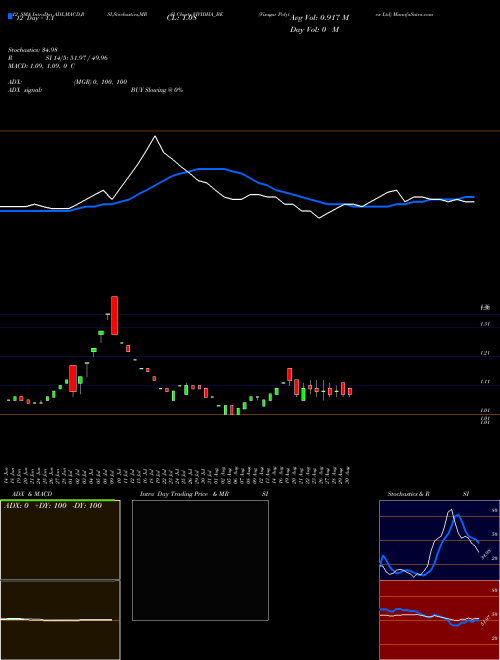The image size is (500, 660).
Task: Click the ADX & MACD brown chart panel
Action: [60, 580]
